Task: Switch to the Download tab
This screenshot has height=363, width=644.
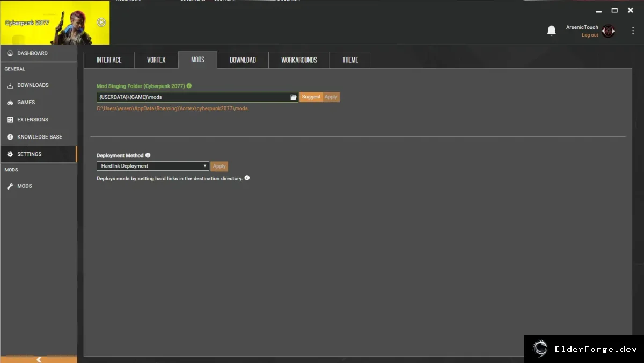Action: pyautogui.click(x=243, y=60)
